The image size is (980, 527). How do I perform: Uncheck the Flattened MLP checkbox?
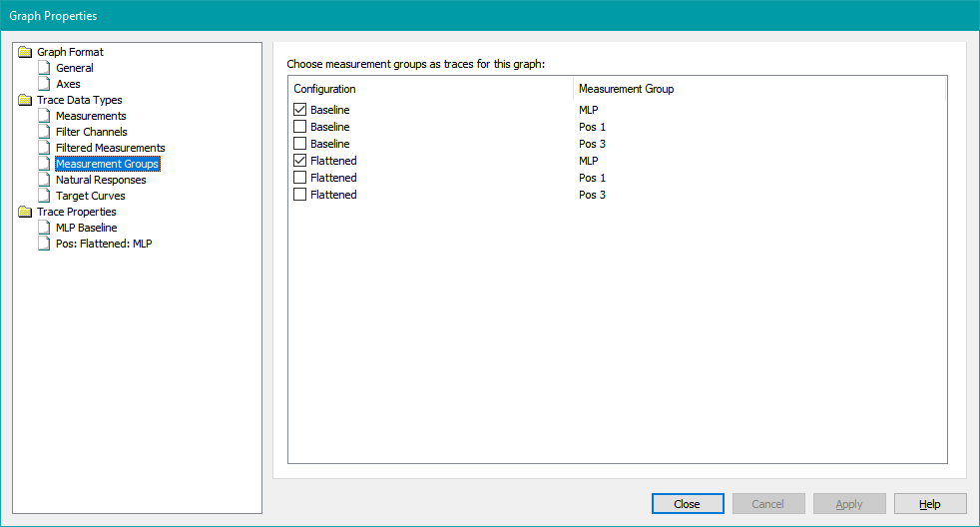300,161
